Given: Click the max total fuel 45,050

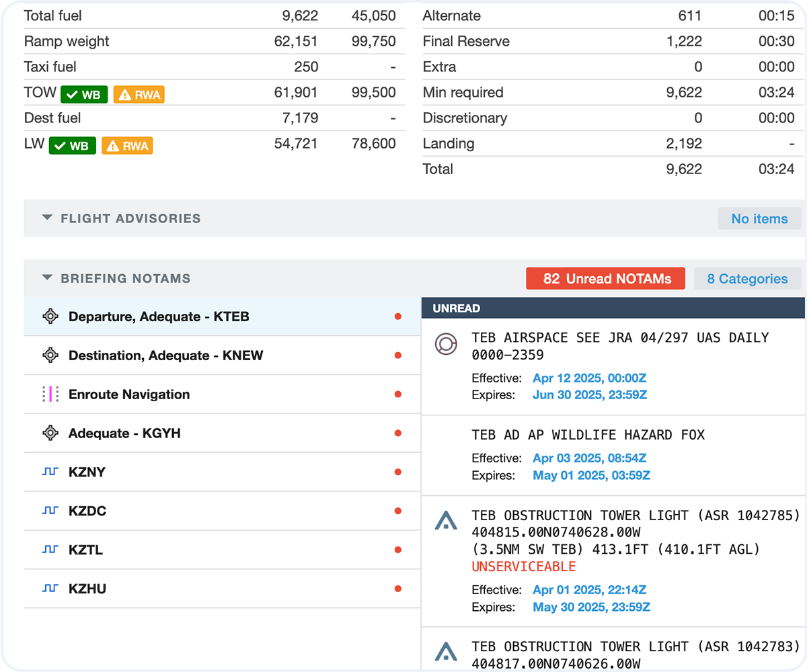Looking at the screenshot, I should click(x=374, y=15).
